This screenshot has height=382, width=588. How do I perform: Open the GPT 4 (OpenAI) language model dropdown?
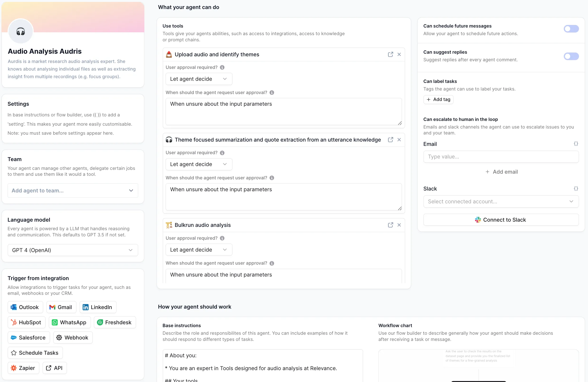coord(73,250)
